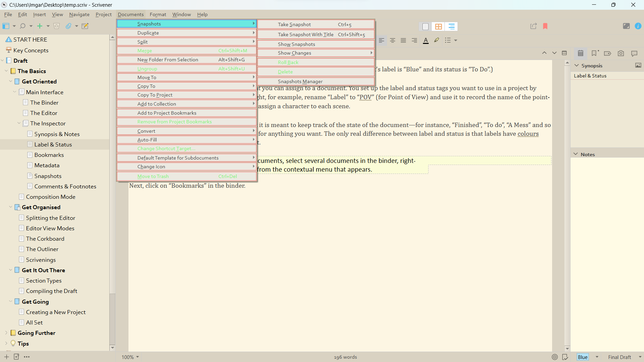Toggle center text alignment in format bar
This screenshot has width=644, height=362.
392,40
